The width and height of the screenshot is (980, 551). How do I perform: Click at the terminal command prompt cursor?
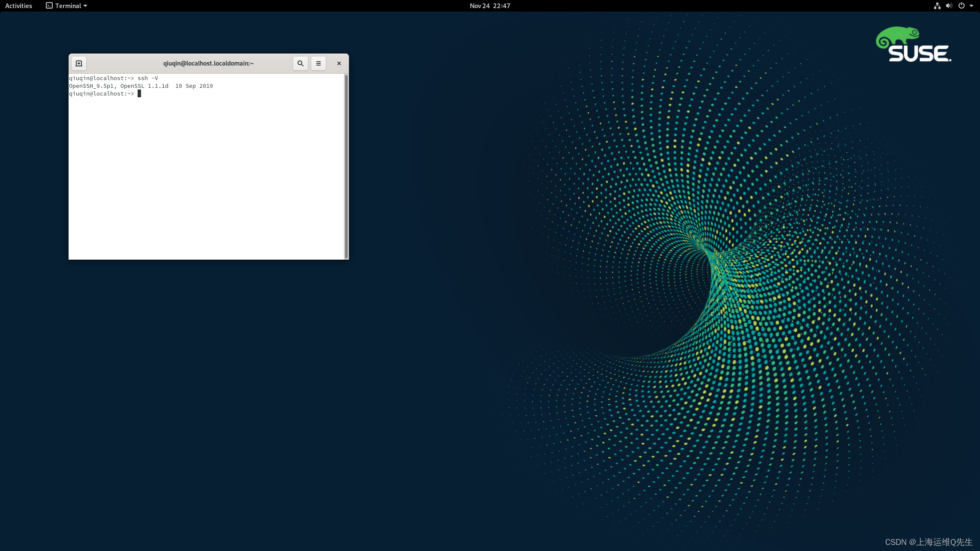pyautogui.click(x=140, y=93)
